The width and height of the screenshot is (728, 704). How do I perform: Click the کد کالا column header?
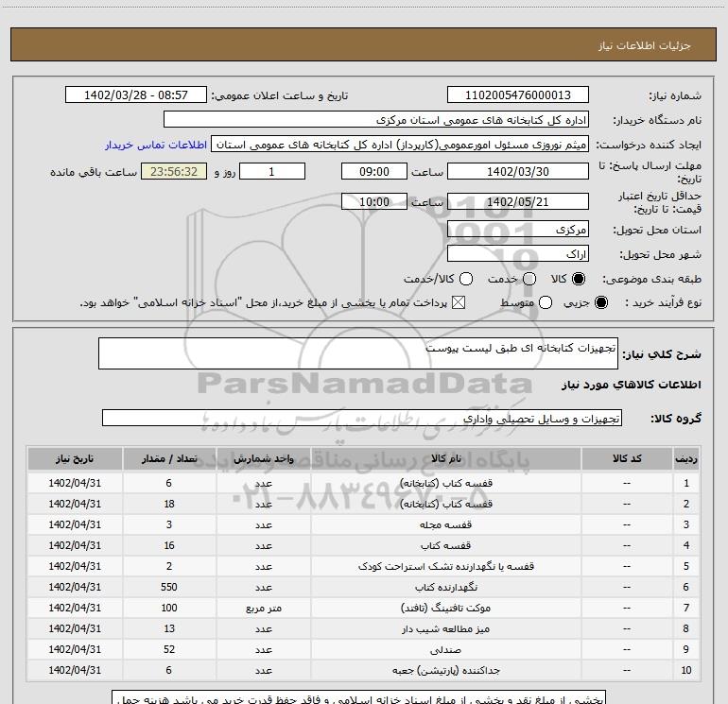627,459
